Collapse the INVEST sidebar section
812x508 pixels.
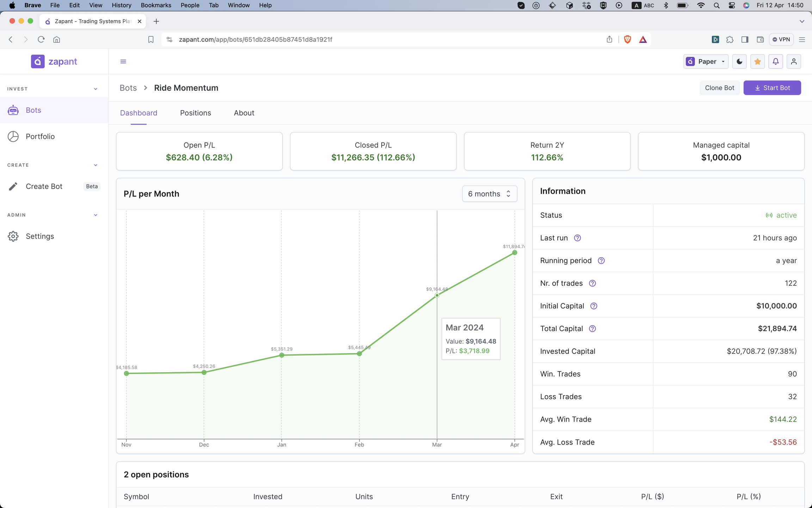point(96,89)
